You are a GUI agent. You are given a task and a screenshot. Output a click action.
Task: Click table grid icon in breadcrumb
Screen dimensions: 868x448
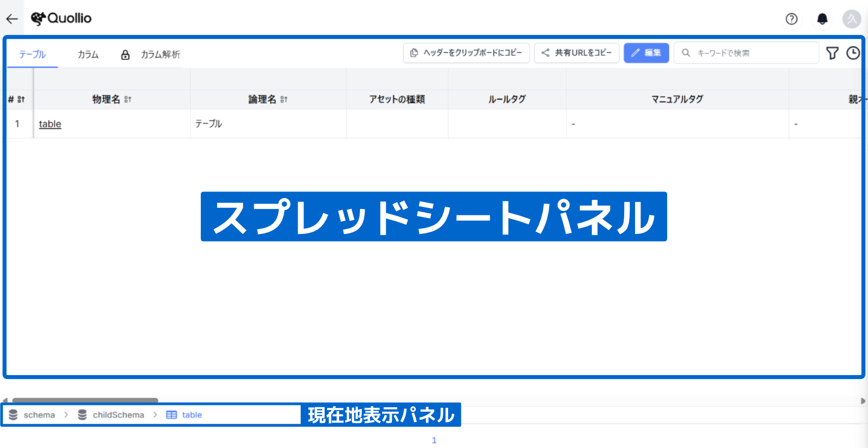171,415
